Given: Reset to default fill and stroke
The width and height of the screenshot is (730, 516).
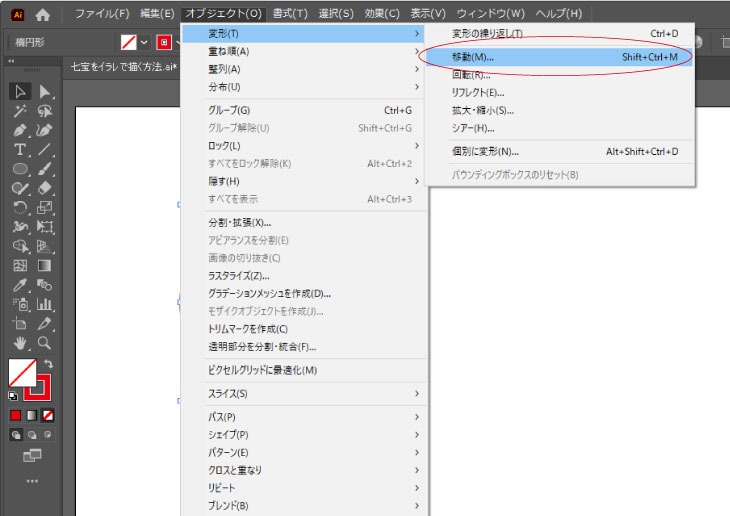Looking at the screenshot, I should pyautogui.click(x=13, y=396).
